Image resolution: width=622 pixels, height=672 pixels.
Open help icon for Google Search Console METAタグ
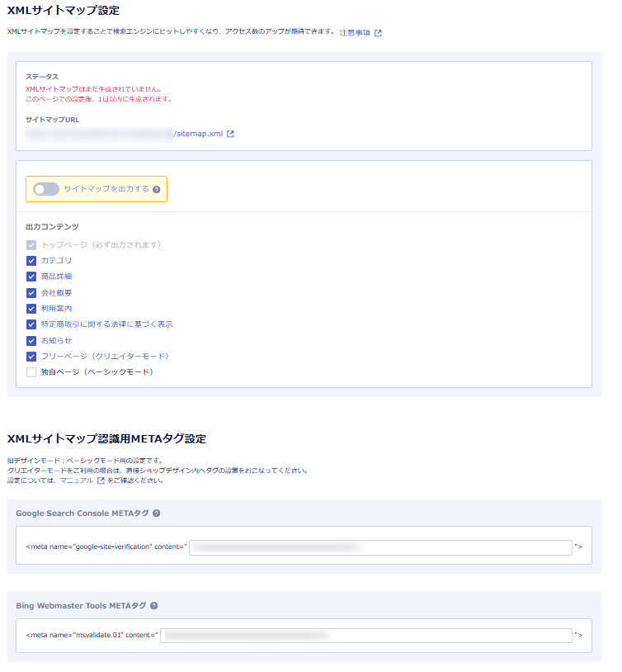156,513
